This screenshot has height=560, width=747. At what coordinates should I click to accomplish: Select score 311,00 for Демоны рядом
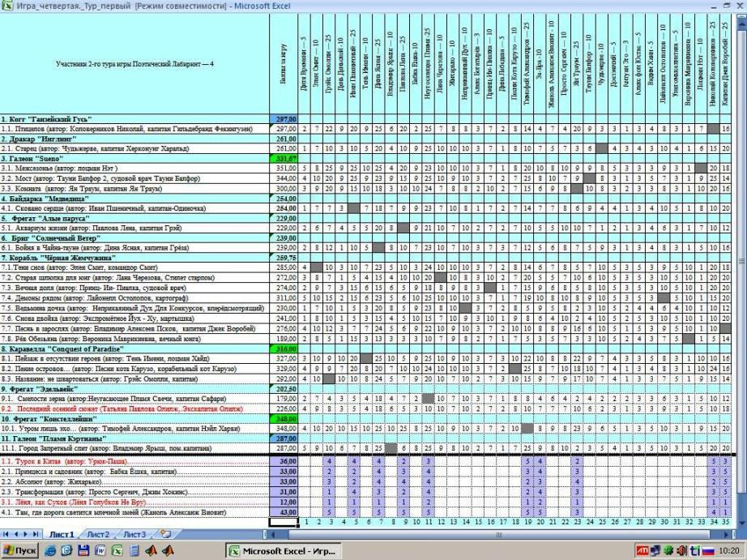[284, 298]
